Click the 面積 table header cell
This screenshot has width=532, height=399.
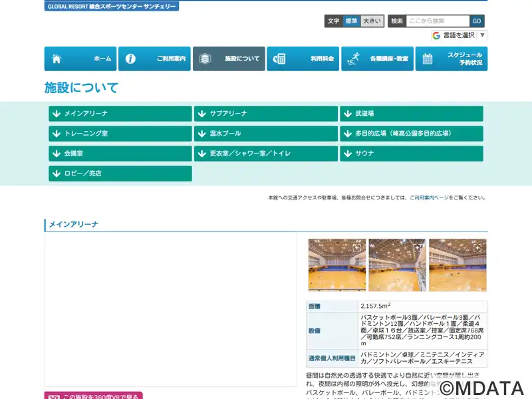point(332,307)
